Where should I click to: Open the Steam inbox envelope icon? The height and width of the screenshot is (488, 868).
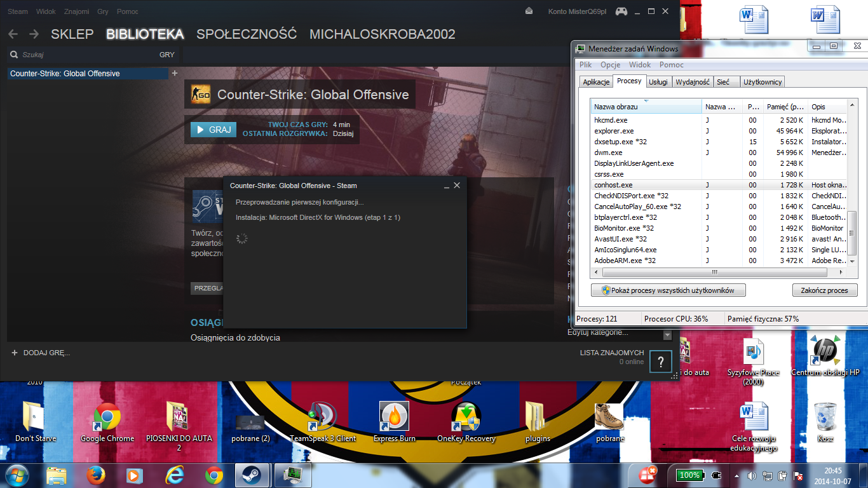point(529,11)
